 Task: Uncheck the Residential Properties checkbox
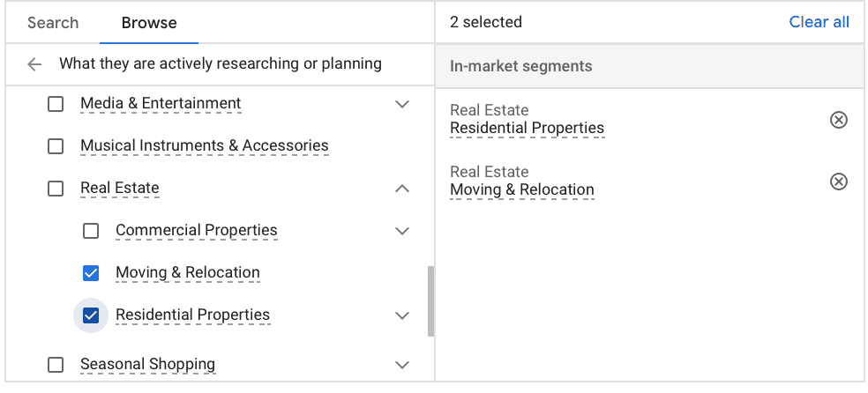coord(91,315)
